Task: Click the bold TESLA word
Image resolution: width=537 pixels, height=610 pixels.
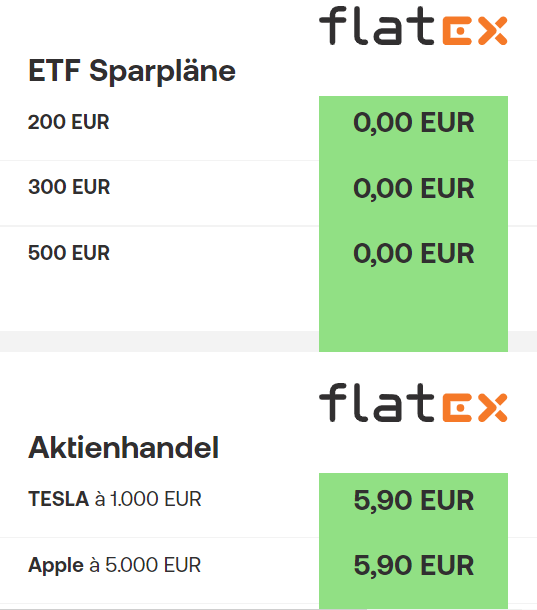Action: [59, 499]
